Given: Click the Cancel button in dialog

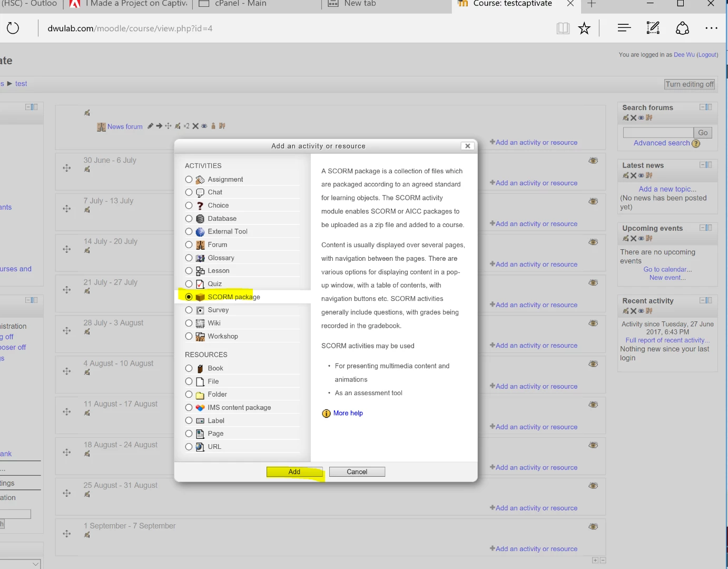Looking at the screenshot, I should click(357, 472).
